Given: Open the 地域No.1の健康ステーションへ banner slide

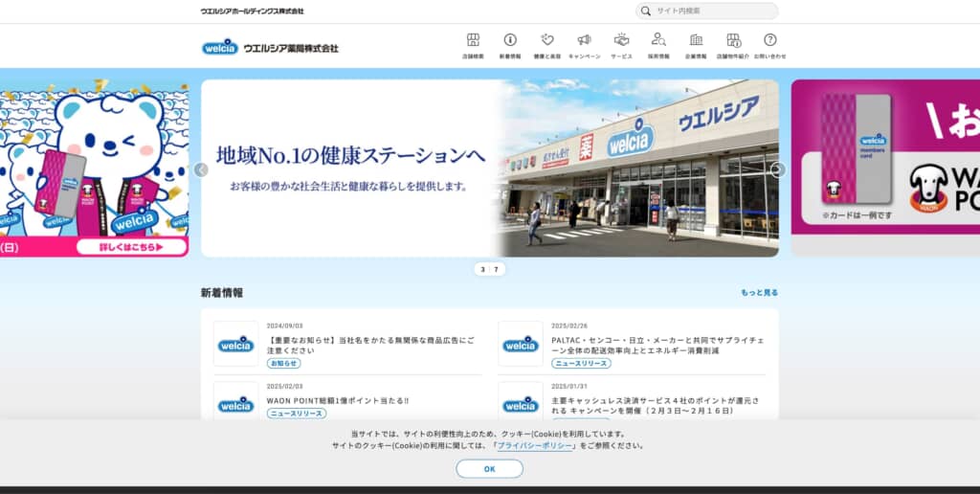Looking at the screenshot, I should click(489, 168).
